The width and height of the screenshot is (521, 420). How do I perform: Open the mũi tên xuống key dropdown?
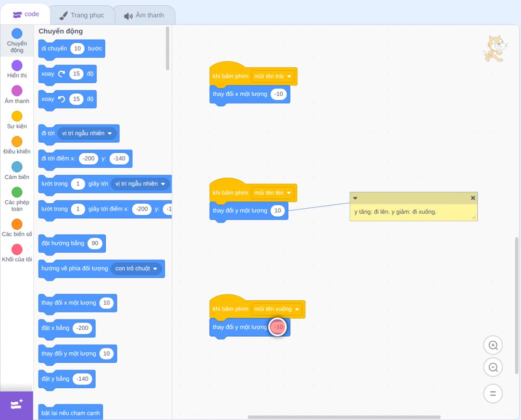point(277,309)
